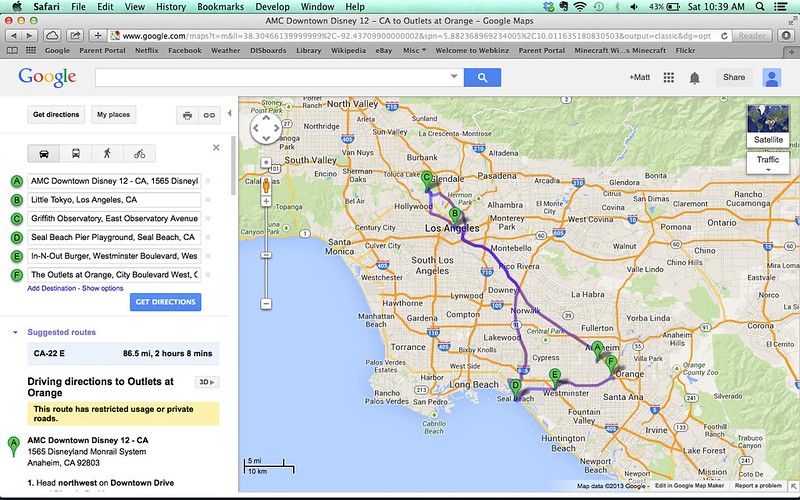Viewport: 800px width, 500px height.
Task: Click blue GET DIRECTIONS button
Action: (165, 302)
